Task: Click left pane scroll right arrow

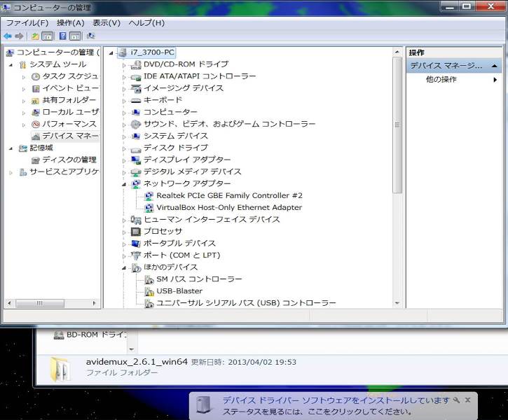Action: tap(95, 303)
